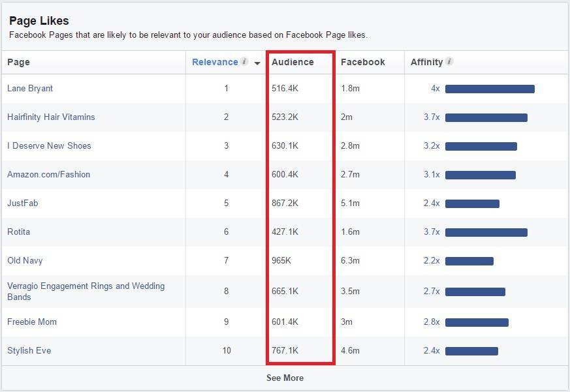The image size is (570, 392).
Task: Open the Old Navy page link
Action: pos(25,260)
